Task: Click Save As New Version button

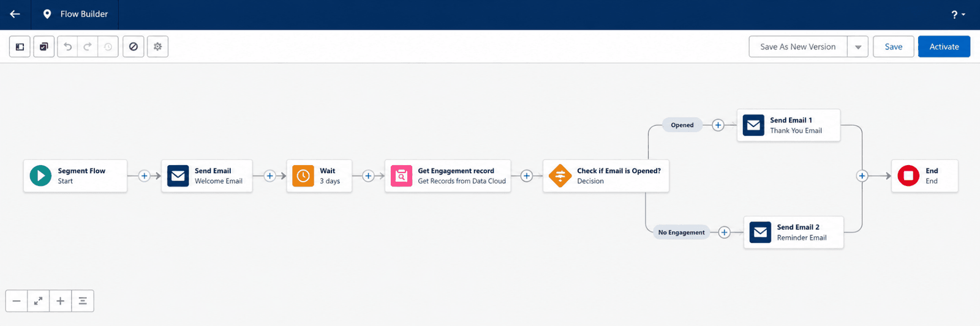Action: tap(798, 46)
